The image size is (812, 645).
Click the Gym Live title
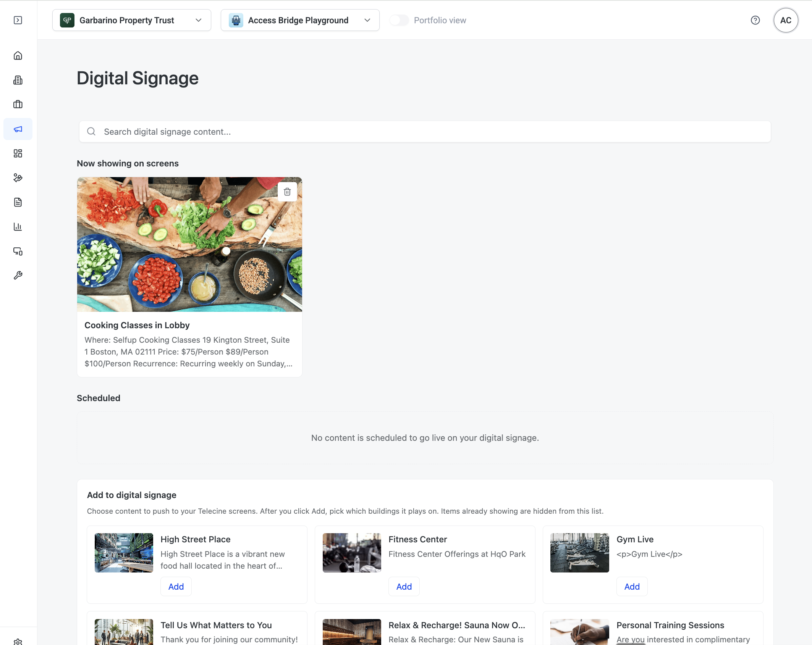[x=635, y=539]
